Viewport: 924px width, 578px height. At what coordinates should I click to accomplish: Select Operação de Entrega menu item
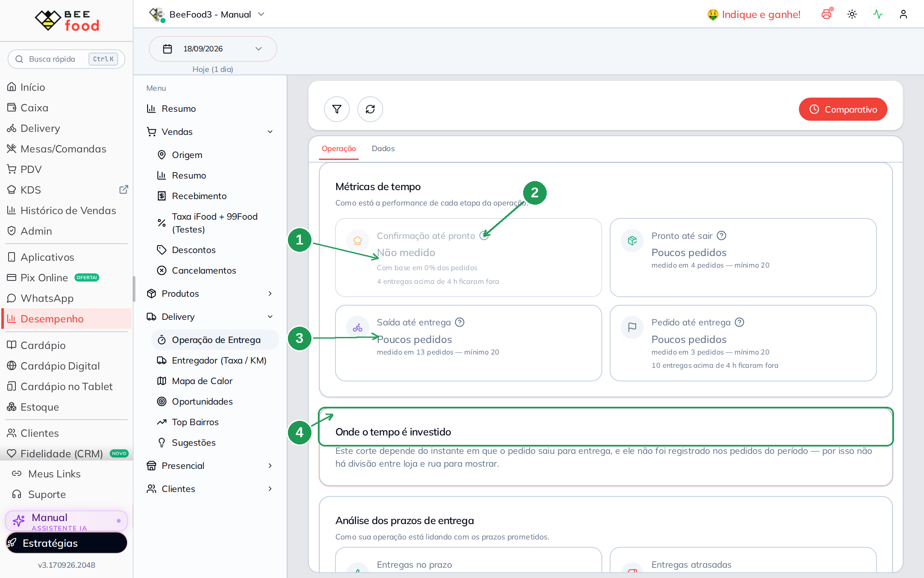215,340
